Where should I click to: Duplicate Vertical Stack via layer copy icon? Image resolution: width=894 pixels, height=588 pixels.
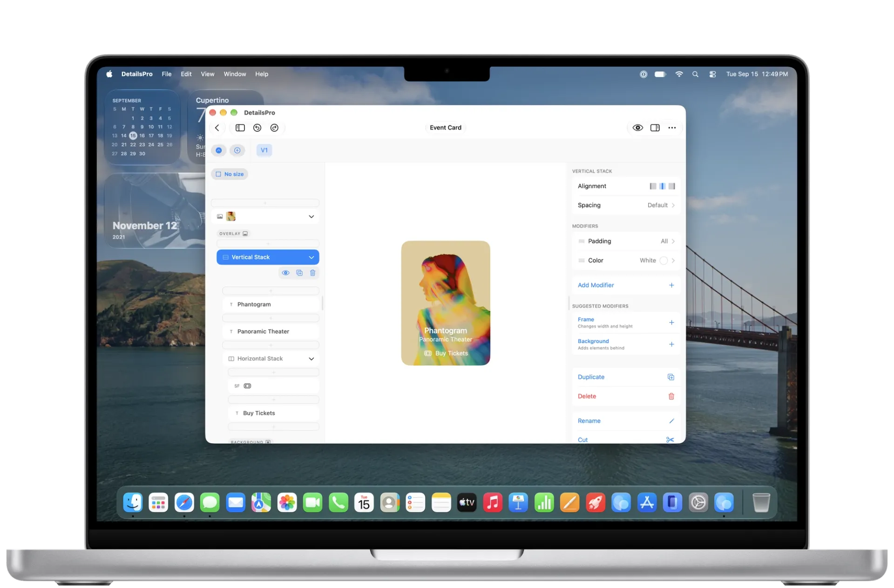click(x=299, y=273)
